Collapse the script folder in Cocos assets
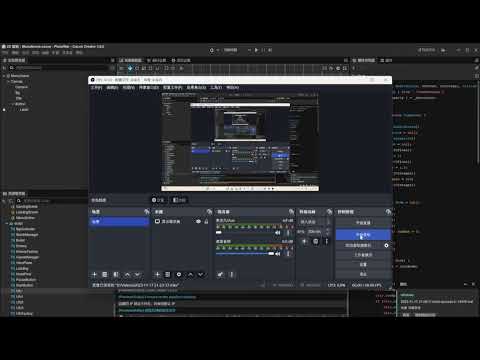Screen dimensions: 480x360 tap(7, 224)
